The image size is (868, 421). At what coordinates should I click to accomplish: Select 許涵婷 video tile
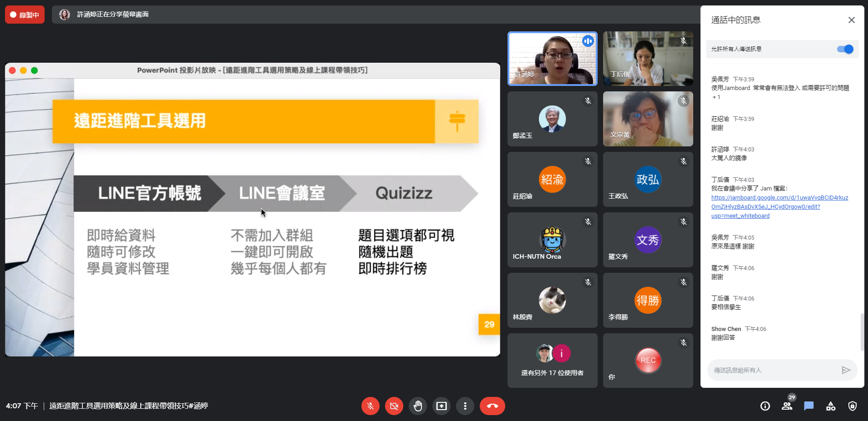(x=553, y=59)
